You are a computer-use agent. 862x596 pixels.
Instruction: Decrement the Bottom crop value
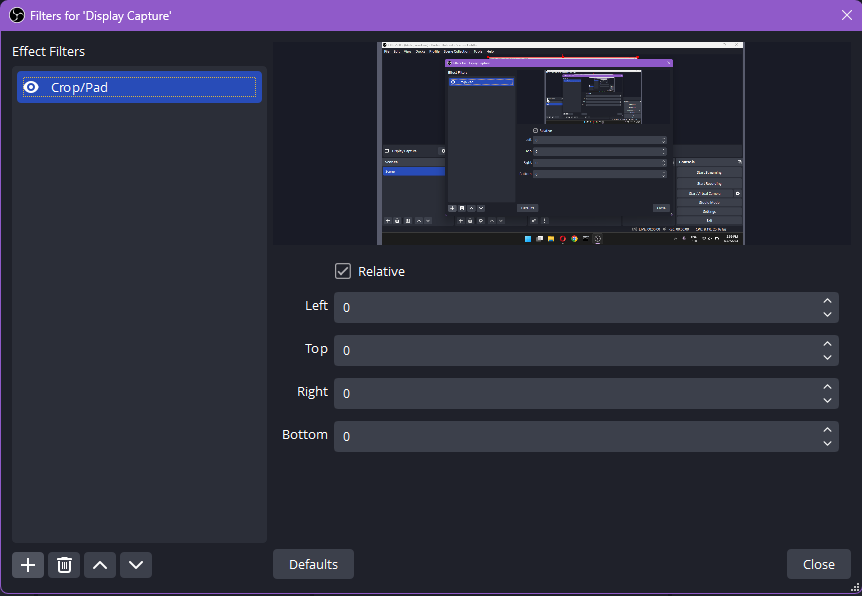[x=827, y=443]
